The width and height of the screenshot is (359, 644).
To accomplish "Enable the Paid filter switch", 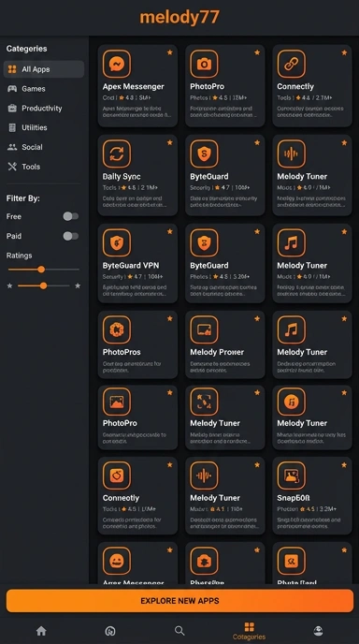I will click(70, 236).
